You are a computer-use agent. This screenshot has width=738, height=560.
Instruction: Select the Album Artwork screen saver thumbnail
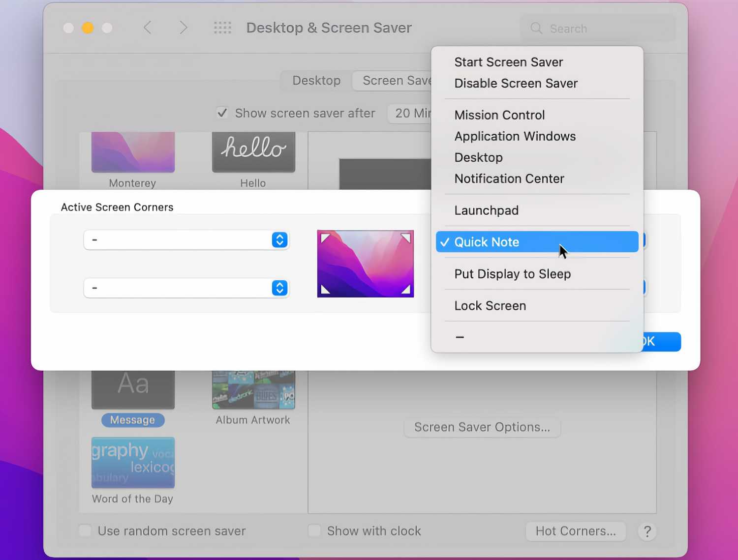pos(253,389)
